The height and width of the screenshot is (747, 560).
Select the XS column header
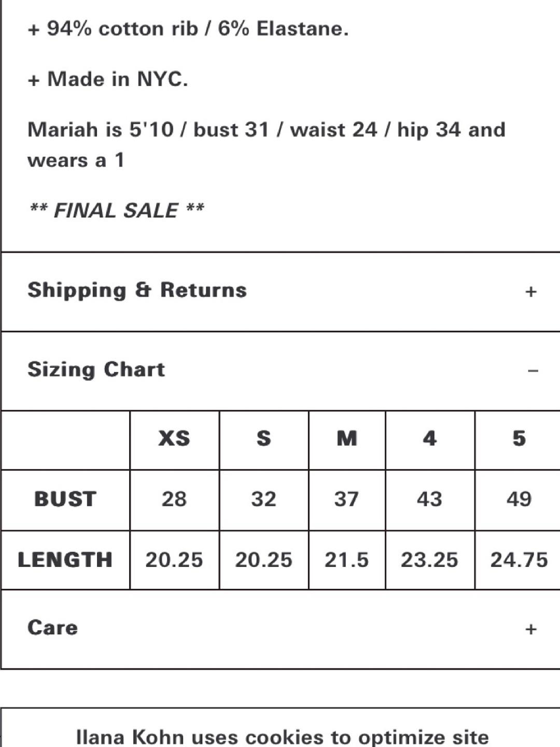pos(174,439)
